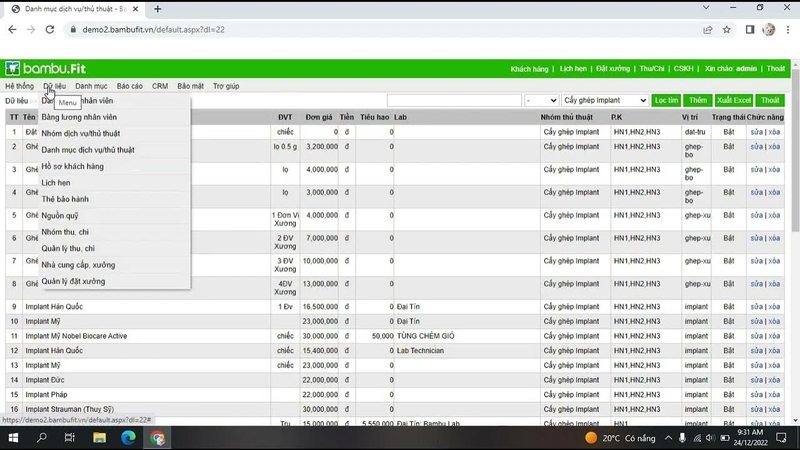
Task: Close the Danh mục dịch vụ tab
Action: point(135,9)
